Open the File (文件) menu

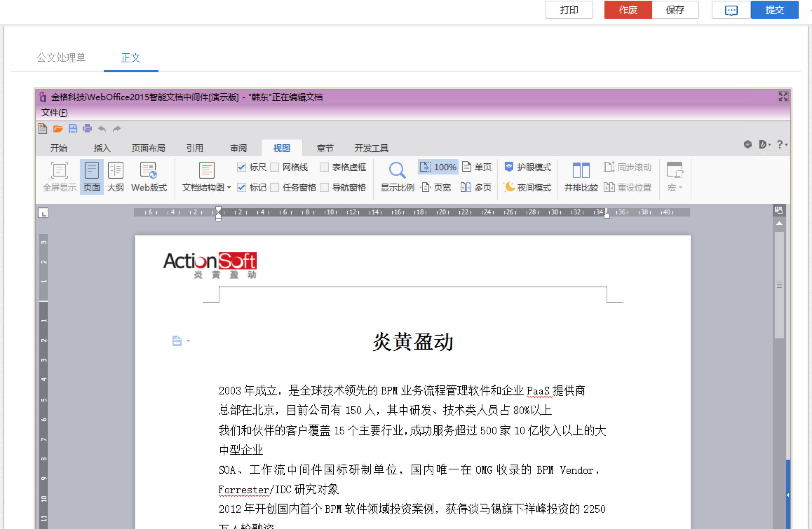54,113
